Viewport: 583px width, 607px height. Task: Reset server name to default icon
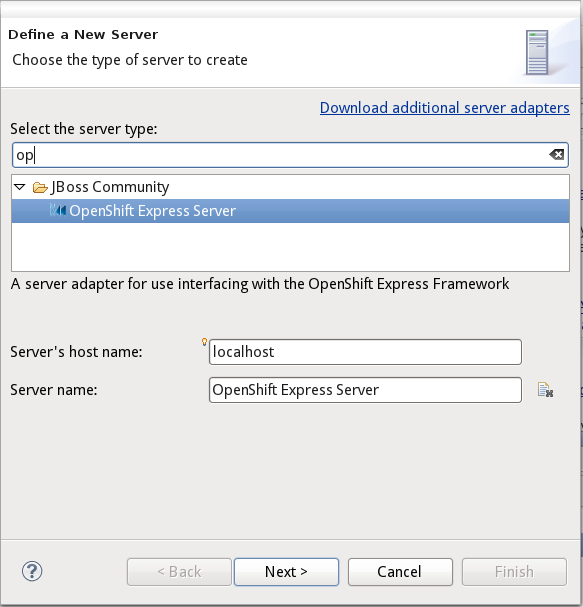[x=545, y=390]
